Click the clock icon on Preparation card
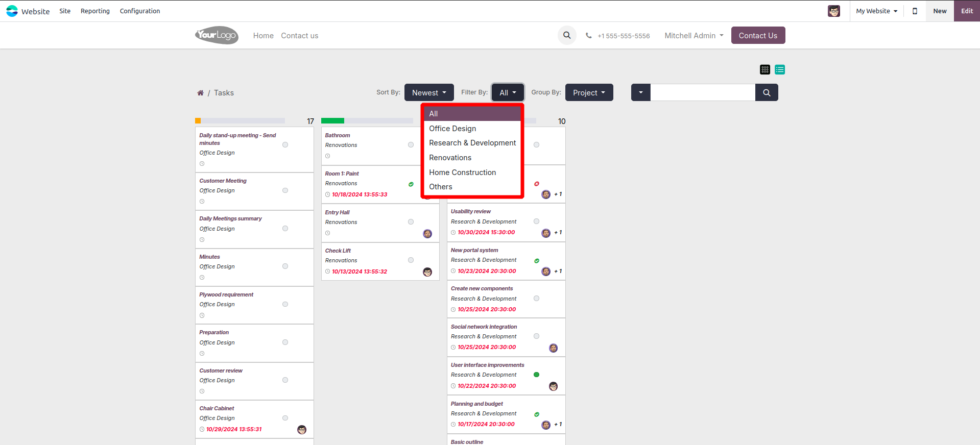980x445 pixels. [x=202, y=354]
